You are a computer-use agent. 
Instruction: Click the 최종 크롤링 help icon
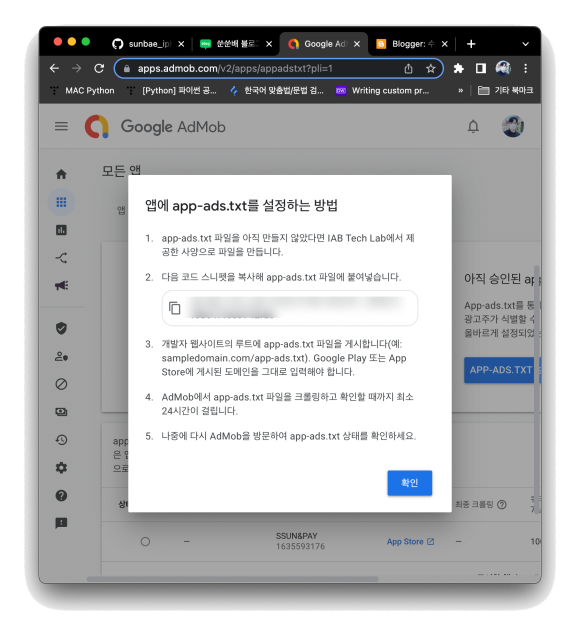pyautogui.click(x=501, y=504)
